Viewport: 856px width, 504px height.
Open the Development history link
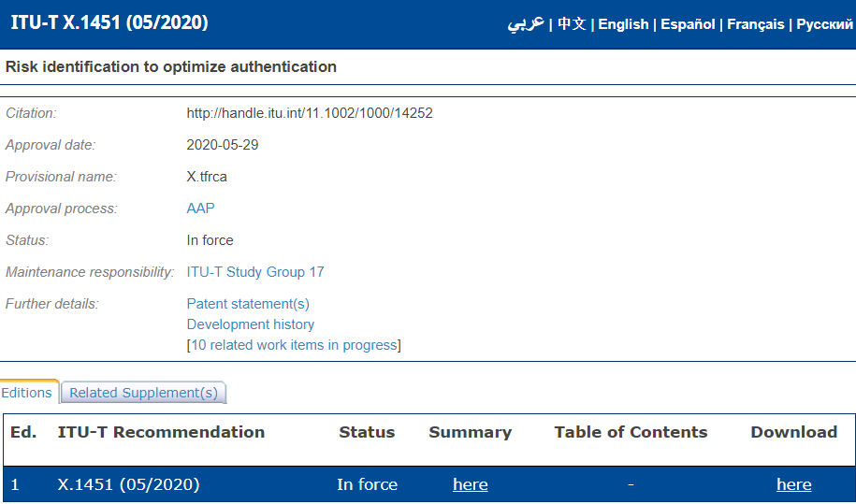coord(251,324)
